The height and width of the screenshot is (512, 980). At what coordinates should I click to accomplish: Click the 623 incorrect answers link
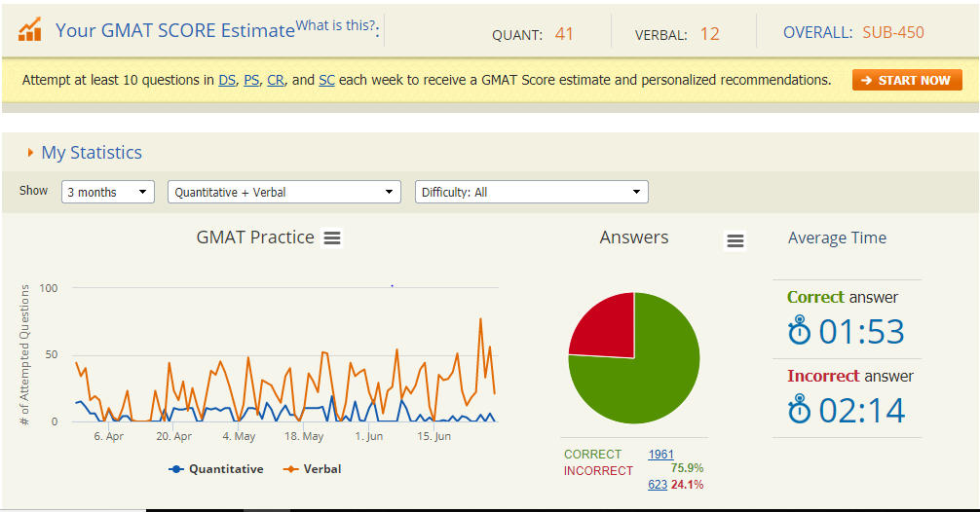click(x=658, y=485)
